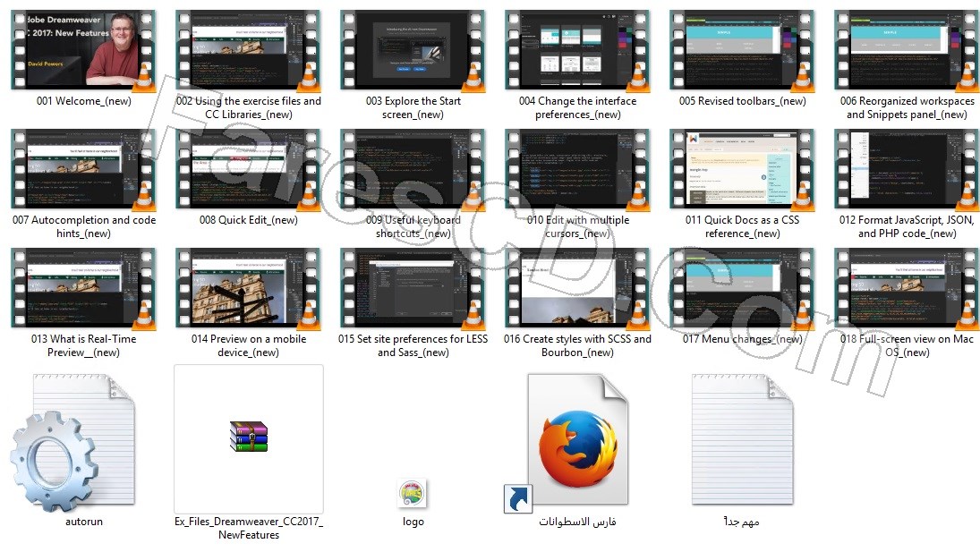Select the 011 Quick Docs video icon
The height and width of the screenshot is (552, 980).
pos(742,169)
